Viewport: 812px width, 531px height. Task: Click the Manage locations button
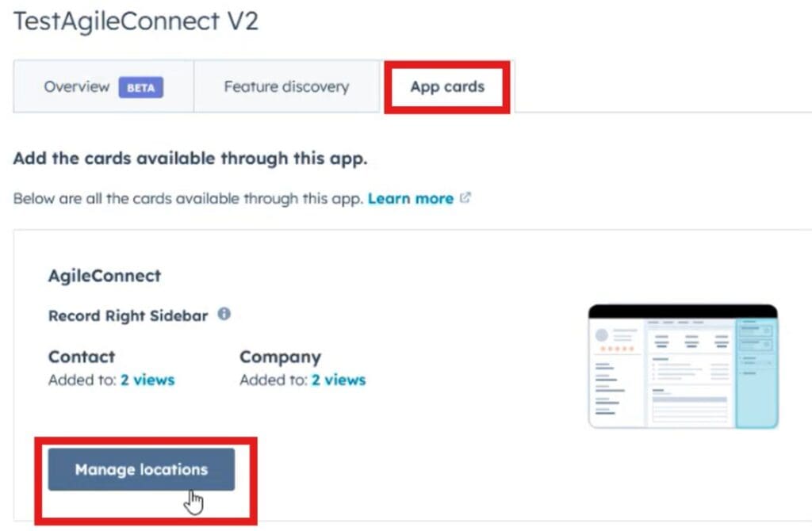pyautogui.click(x=141, y=469)
